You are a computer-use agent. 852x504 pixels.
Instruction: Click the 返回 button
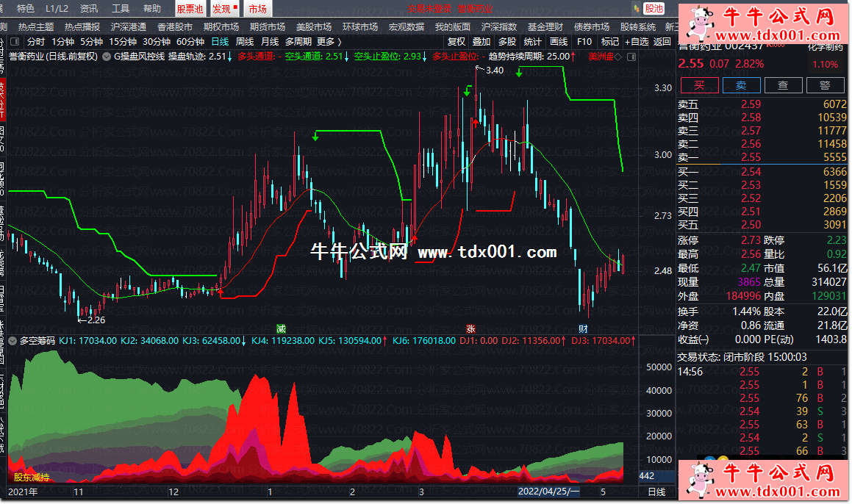tap(662, 41)
